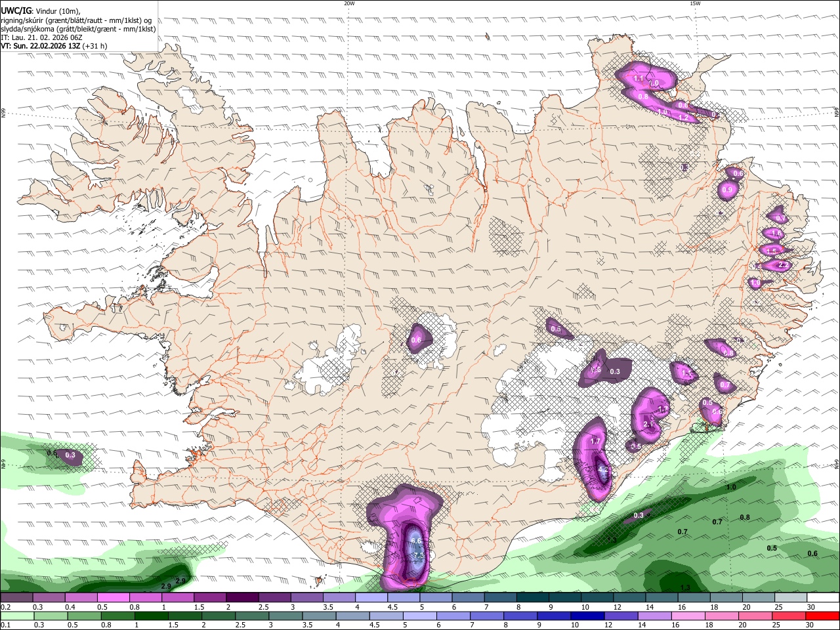Pick dark purple snow swatch between 2 and 2.5
Viewport: 840px width, 630px height.
click(x=241, y=598)
